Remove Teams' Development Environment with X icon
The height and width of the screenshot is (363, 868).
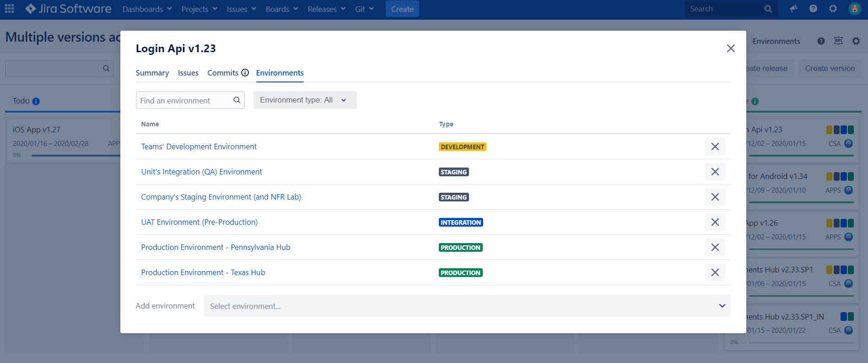(x=715, y=146)
